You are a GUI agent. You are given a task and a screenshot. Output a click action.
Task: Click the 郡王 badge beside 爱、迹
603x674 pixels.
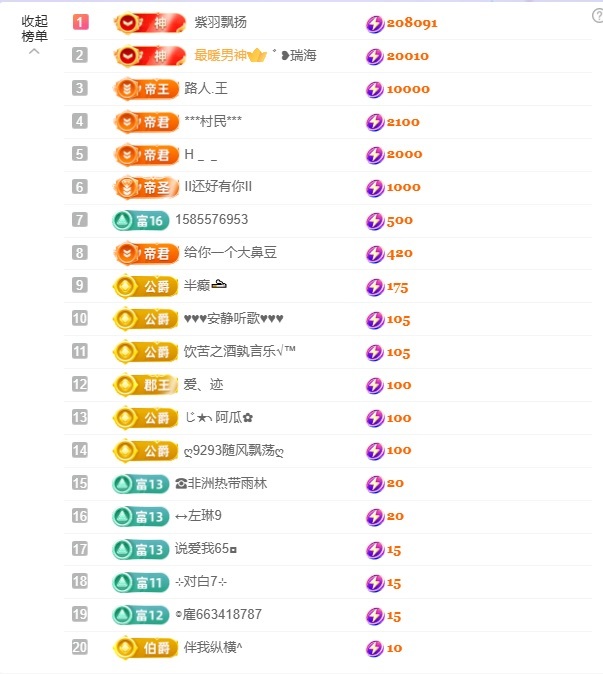(x=146, y=384)
